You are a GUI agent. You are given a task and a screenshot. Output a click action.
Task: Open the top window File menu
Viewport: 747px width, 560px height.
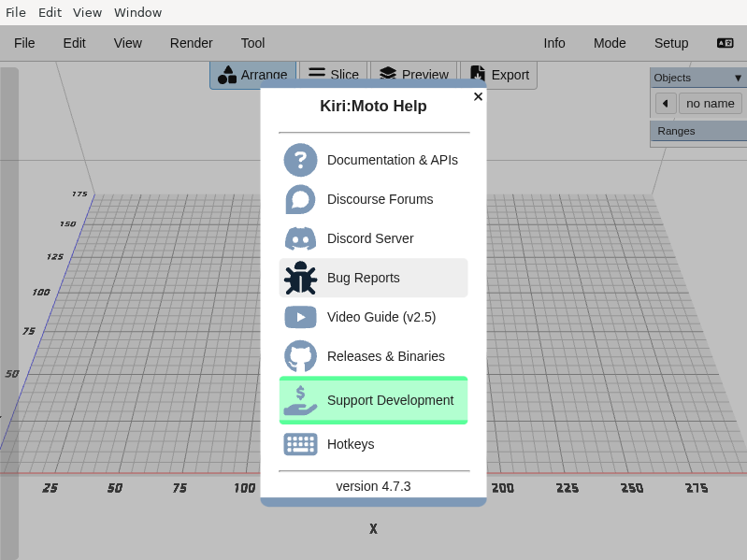tap(16, 12)
